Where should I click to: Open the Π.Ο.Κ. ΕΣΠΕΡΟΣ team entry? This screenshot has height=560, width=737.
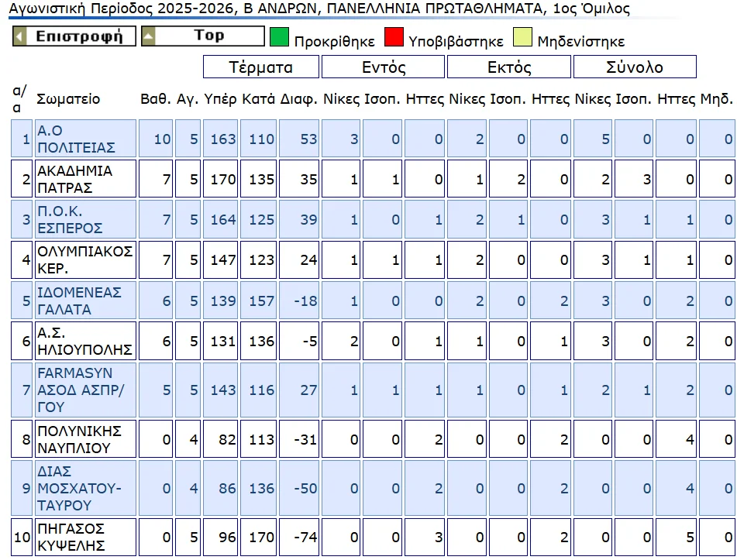tap(70, 219)
